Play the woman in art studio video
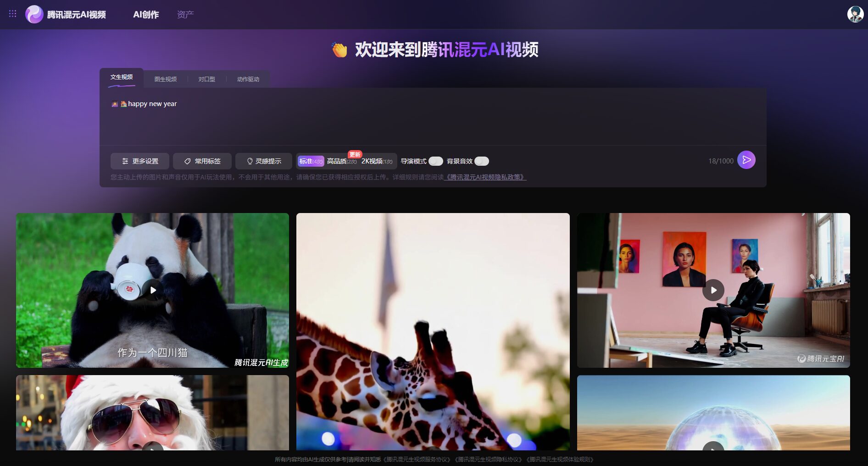Viewport: 868px width, 466px height. pyautogui.click(x=713, y=290)
